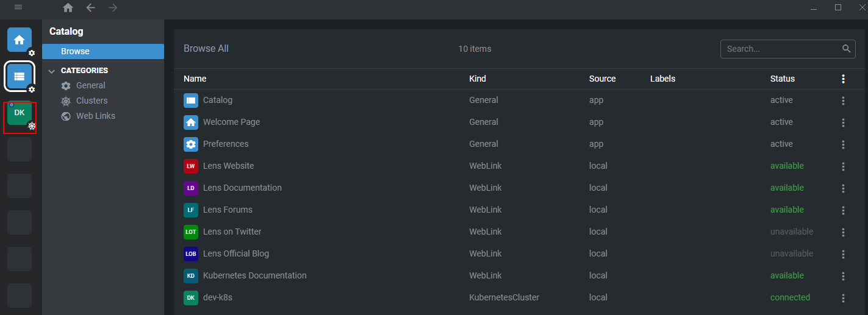Click the DK icon in the dev-k8s row
This screenshot has height=315, width=868.
click(191, 297)
